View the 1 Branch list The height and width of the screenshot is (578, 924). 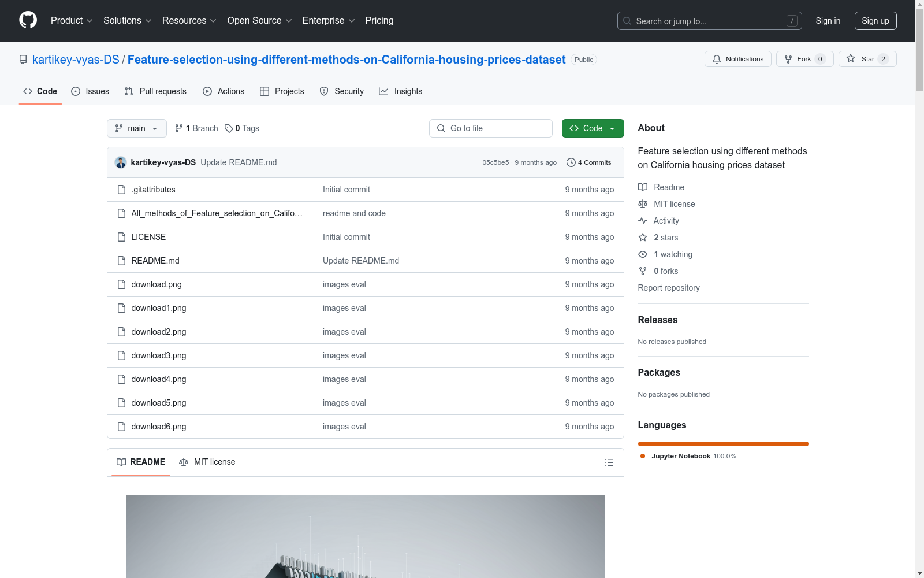[x=197, y=128]
